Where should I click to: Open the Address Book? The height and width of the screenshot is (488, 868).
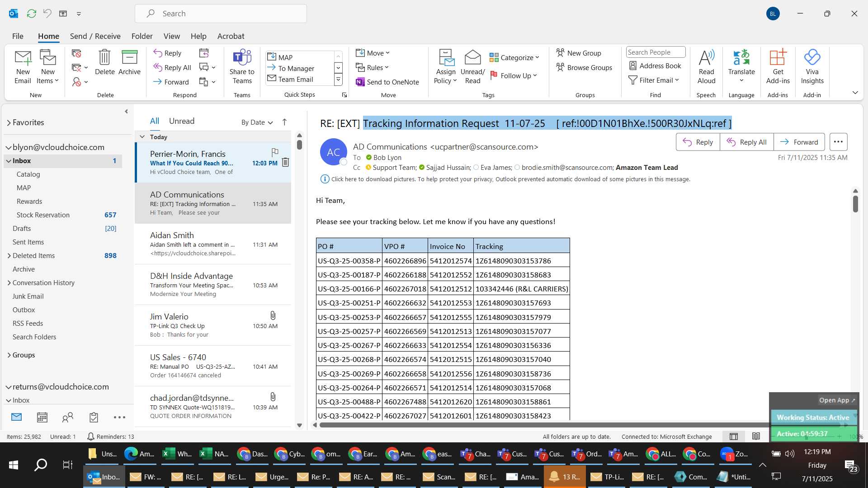[655, 66]
